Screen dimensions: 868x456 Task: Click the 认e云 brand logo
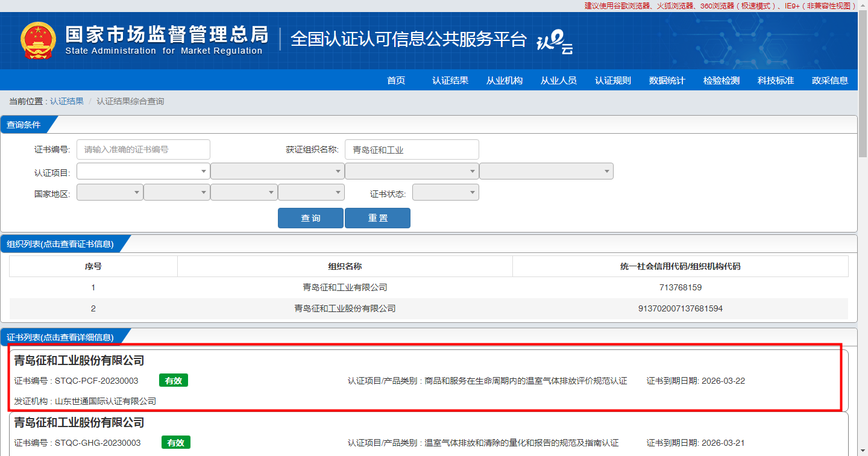[555, 42]
